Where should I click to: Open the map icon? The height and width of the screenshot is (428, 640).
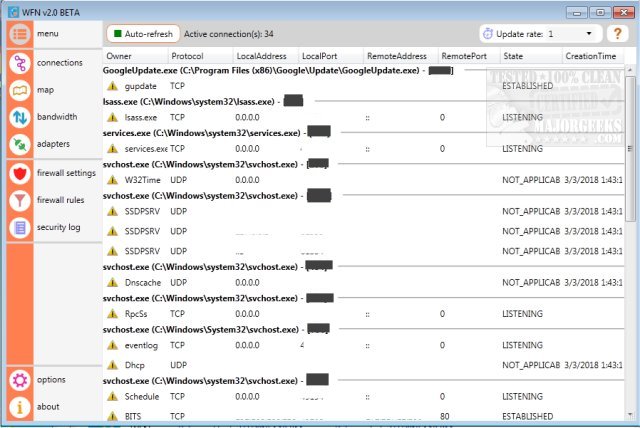(20, 90)
